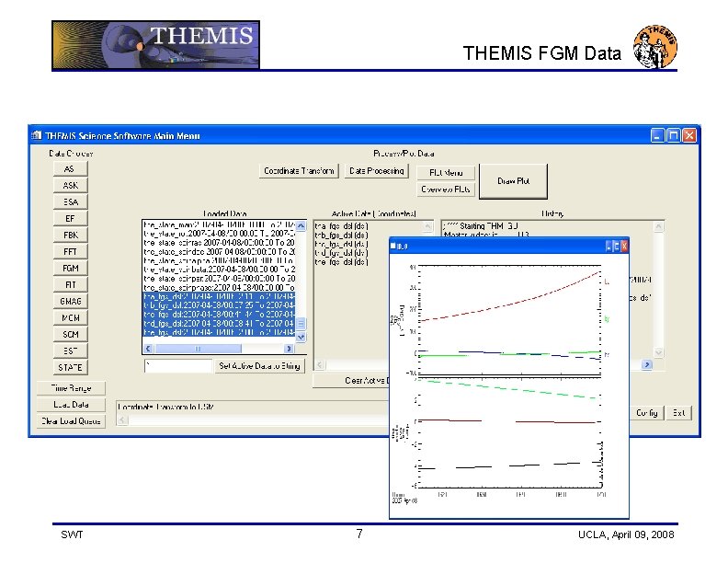Click the round THEMIS mission emblem
728x563 pixels.
click(655, 46)
